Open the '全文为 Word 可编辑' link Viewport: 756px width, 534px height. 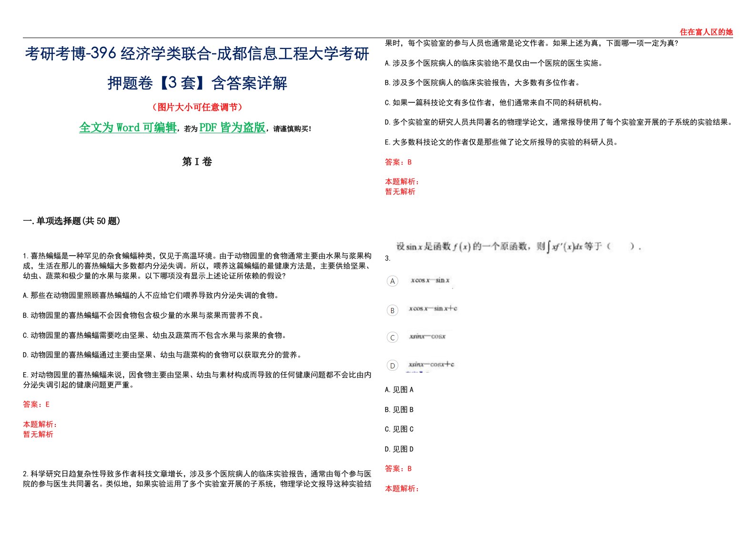pyautogui.click(x=128, y=128)
